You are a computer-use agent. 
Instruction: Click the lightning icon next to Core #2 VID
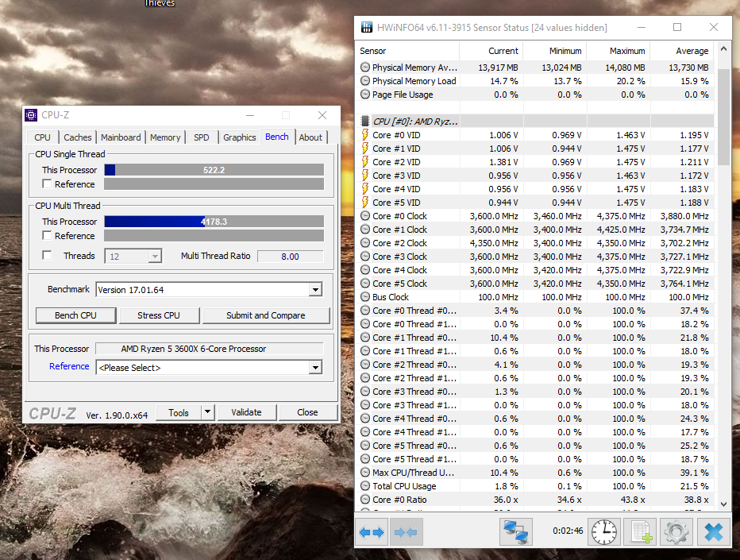click(364, 162)
